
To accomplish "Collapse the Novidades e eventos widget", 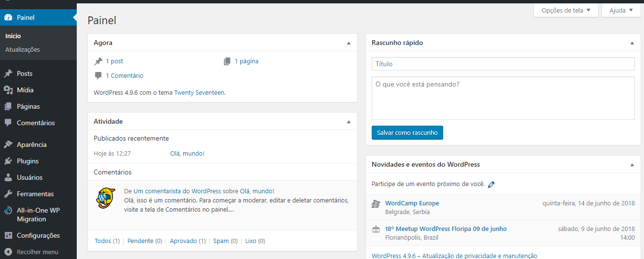I will point(632,165).
